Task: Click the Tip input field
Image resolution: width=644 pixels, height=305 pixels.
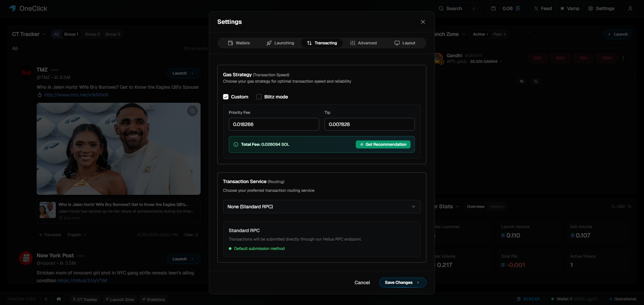Action: click(x=370, y=124)
